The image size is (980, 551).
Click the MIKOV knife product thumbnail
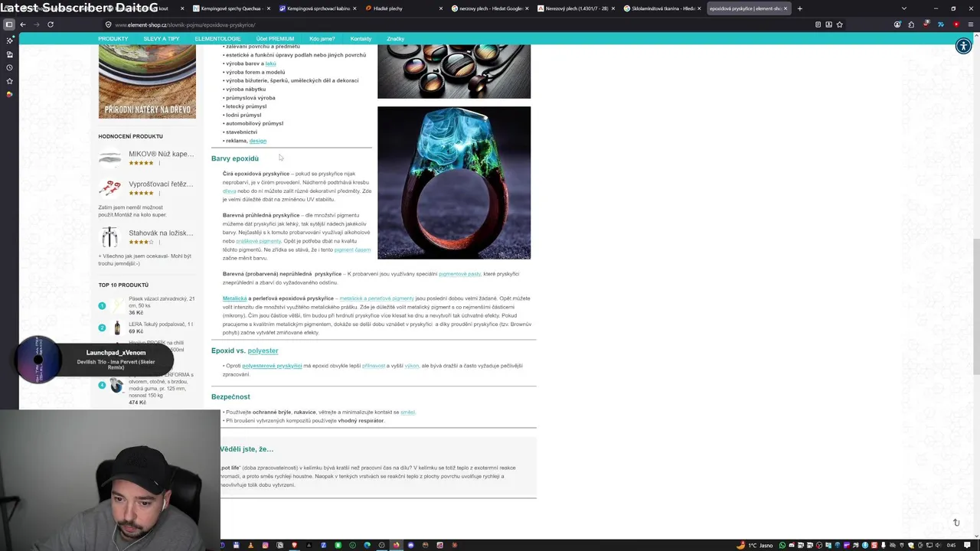pyautogui.click(x=110, y=158)
